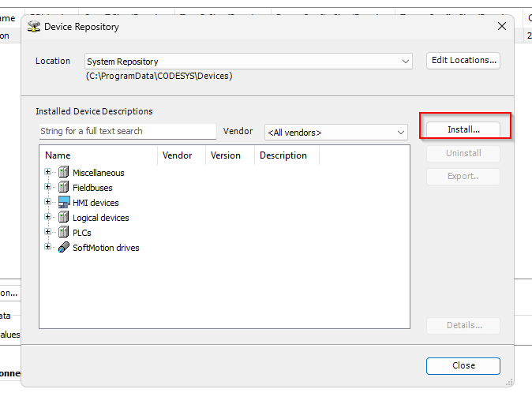Click the Install... button
The image size is (532, 404).
coord(463,129)
